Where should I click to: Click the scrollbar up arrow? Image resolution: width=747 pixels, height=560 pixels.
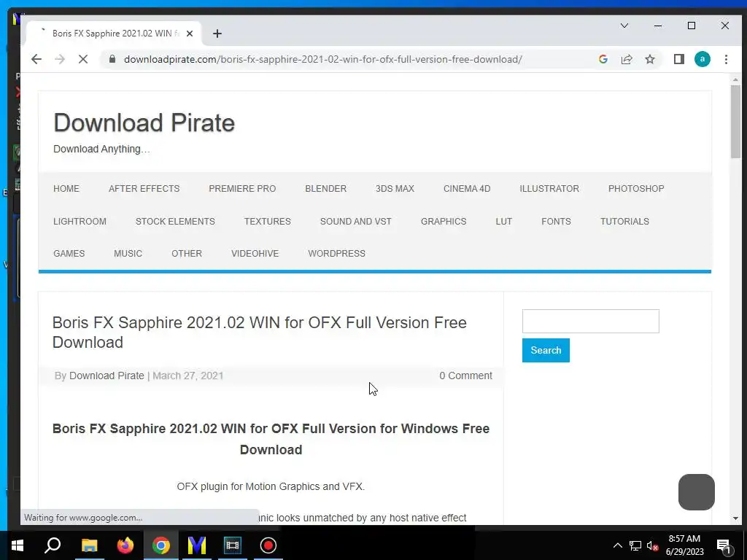[x=735, y=80]
